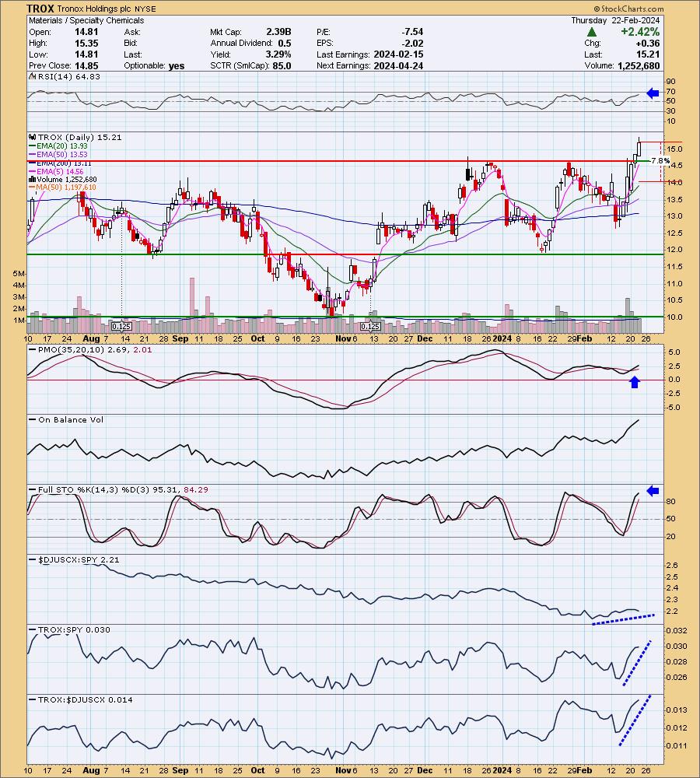Click the NYSE exchange label
Screen dimensions: 700x778
pos(145,9)
